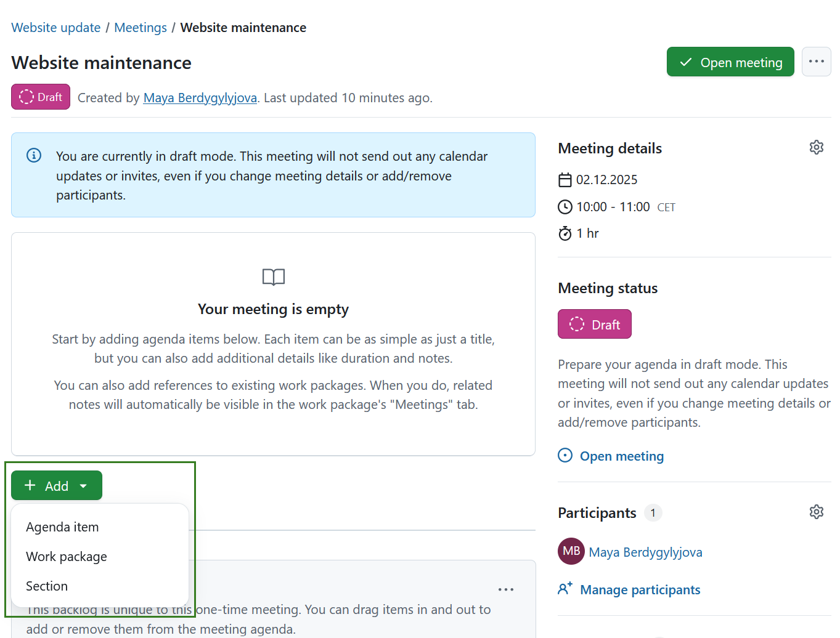The image size is (840, 638).
Task: Click the open book icon above empty meeting message
Action: [x=273, y=277]
